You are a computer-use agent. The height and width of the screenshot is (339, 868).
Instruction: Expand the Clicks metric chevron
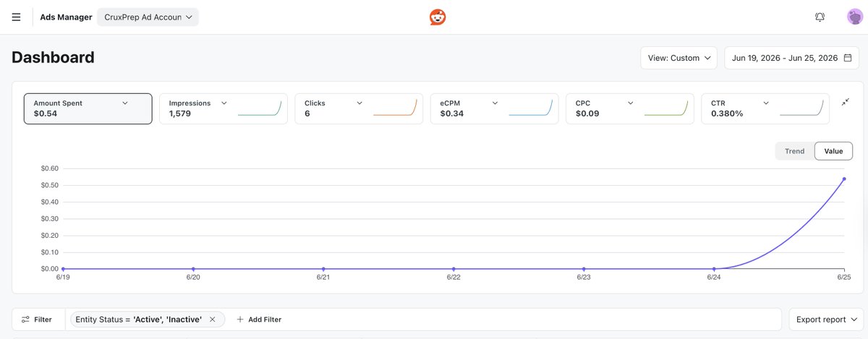coord(359,103)
